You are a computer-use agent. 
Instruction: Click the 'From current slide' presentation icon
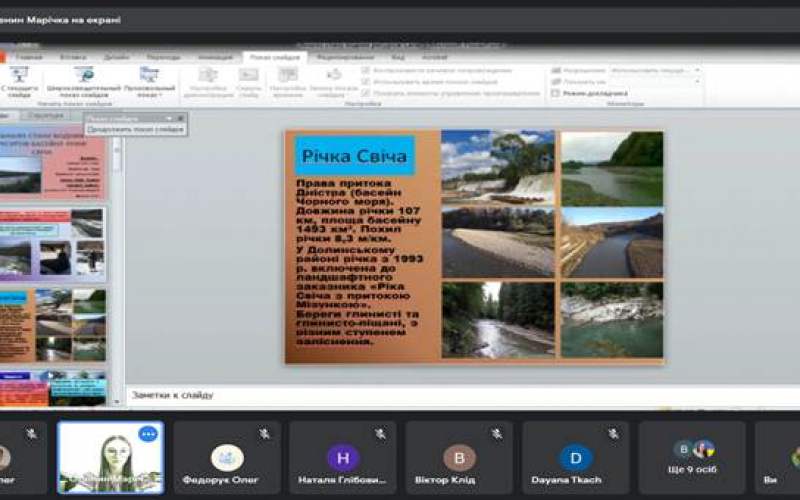[19, 74]
